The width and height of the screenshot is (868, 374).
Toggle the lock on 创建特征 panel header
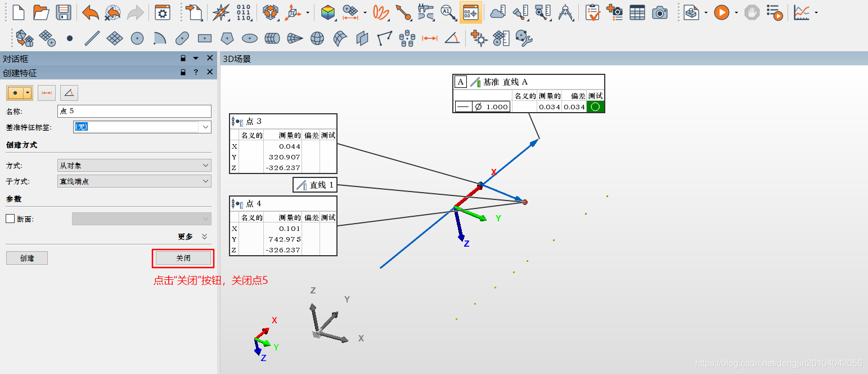(183, 73)
